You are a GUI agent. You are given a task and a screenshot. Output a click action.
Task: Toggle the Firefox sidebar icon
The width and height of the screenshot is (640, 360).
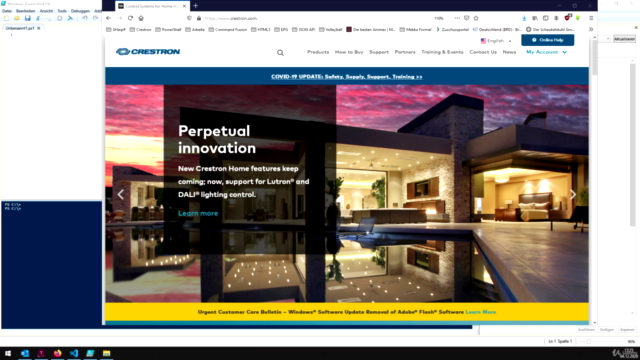[x=546, y=18]
